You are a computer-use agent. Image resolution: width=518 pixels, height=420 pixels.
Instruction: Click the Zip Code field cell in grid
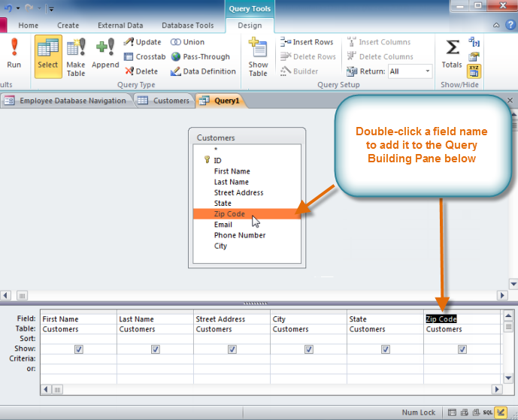click(462, 319)
